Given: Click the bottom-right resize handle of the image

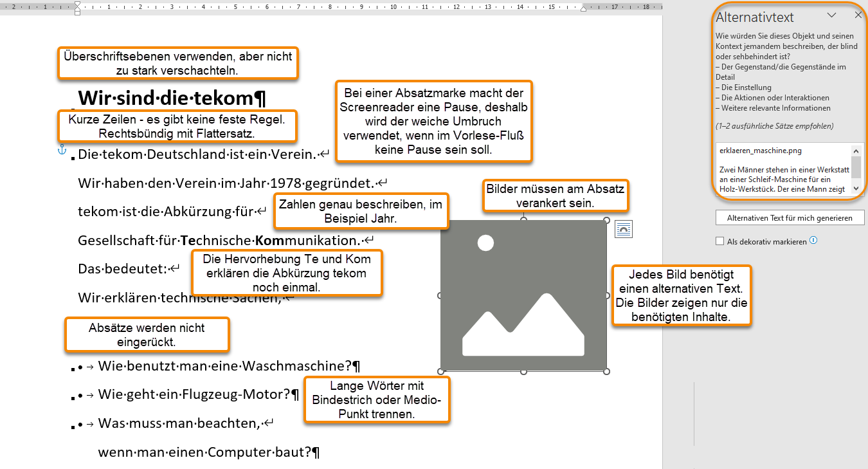Looking at the screenshot, I should pyautogui.click(x=606, y=371).
